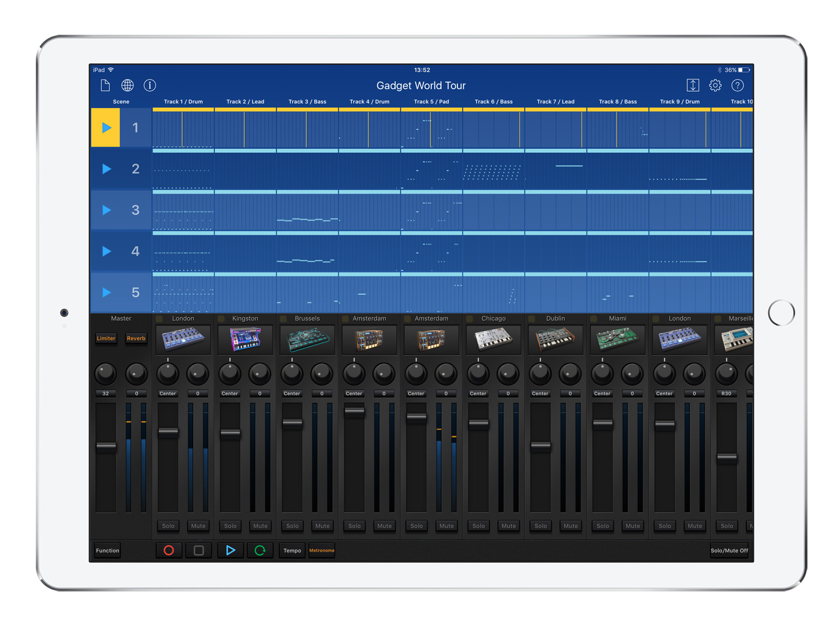The width and height of the screenshot is (840, 629).
Task: Open the Tempo control
Action: pos(292,550)
